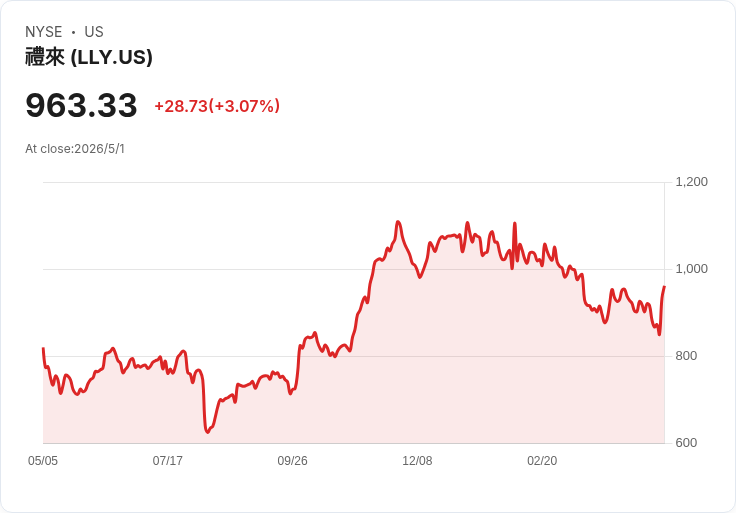Screen dimensions: 736x513
Task: Click the LLY.US stock title
Action: pos(89,57)
